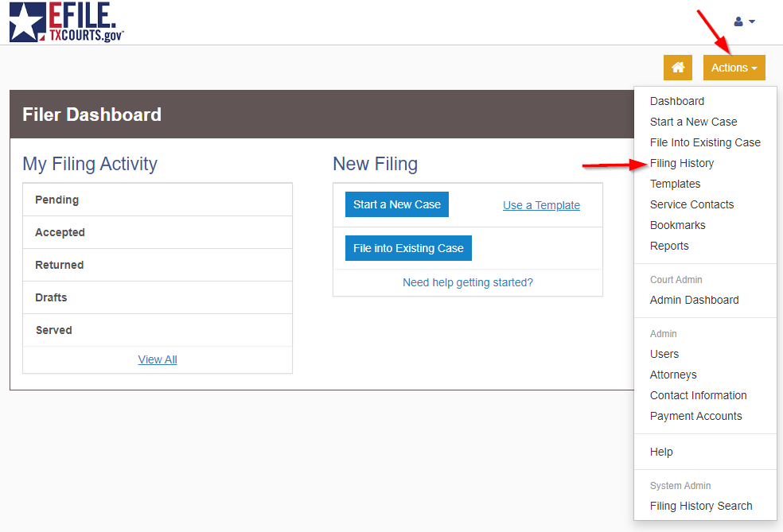Image resolution: width=783 pixels, height=532 pixels.
Task: Select Filing History from Actions menu
Action: pyautogui.click(x=682, y=163)
